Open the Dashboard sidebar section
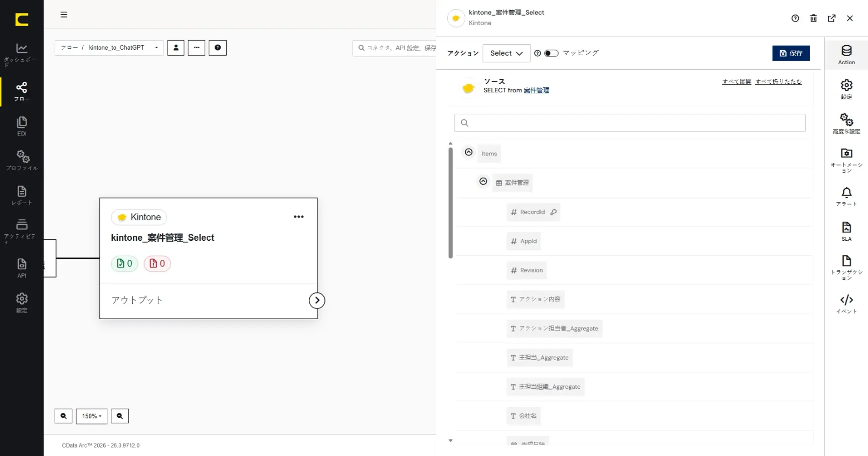The height and width of the screenshot is (456, 868). [22, 55]
